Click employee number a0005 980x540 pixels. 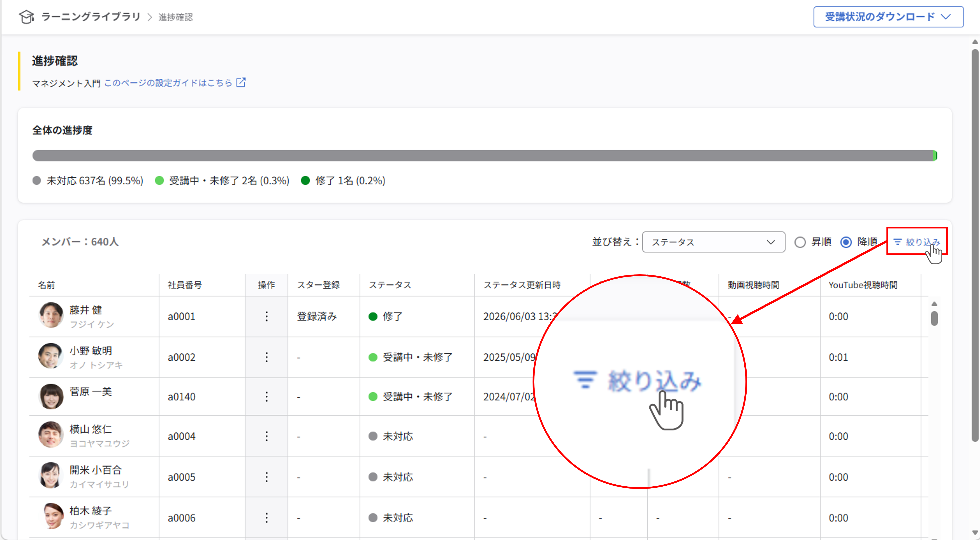(x=182, y=477)
